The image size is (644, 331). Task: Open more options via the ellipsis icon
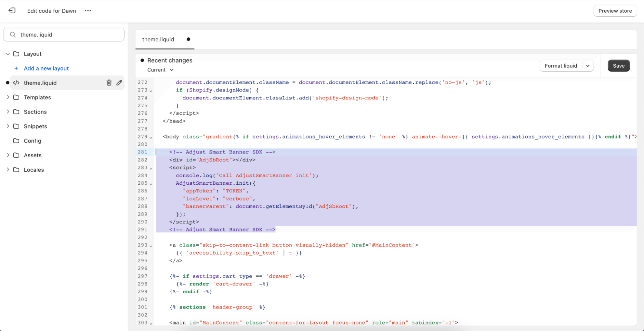[88, 11]
